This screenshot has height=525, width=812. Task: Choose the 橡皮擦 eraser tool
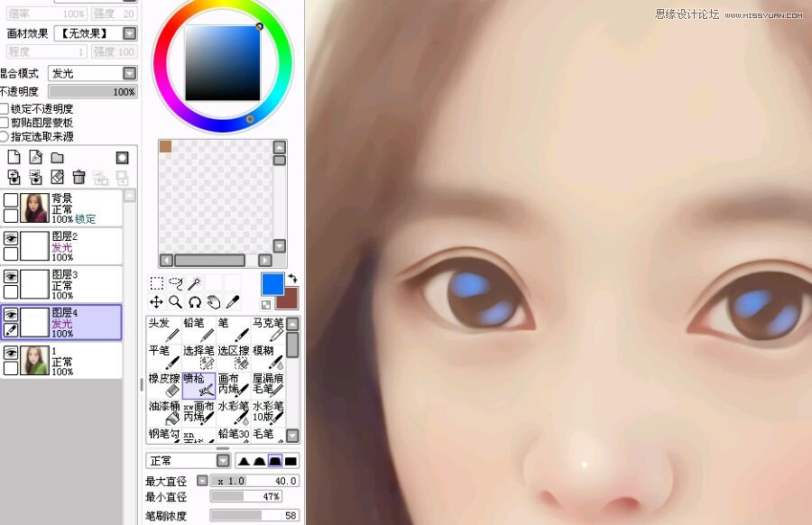(163, 385)
